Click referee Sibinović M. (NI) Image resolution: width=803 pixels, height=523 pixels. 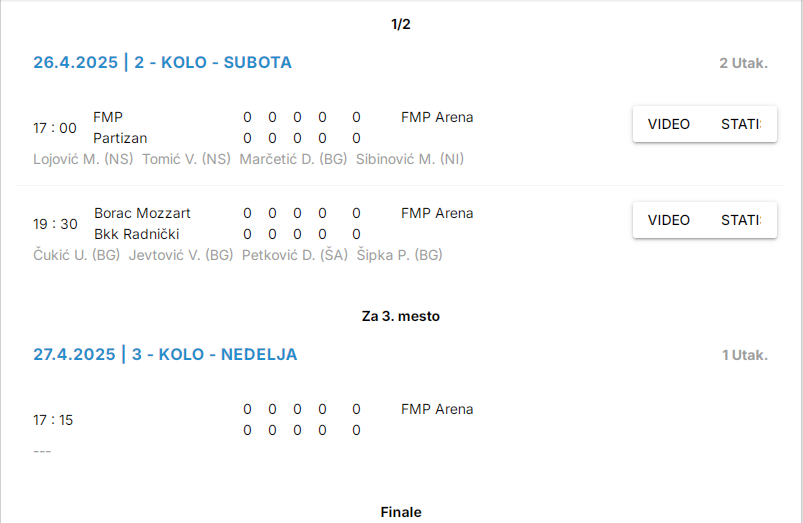coord(410,159)
